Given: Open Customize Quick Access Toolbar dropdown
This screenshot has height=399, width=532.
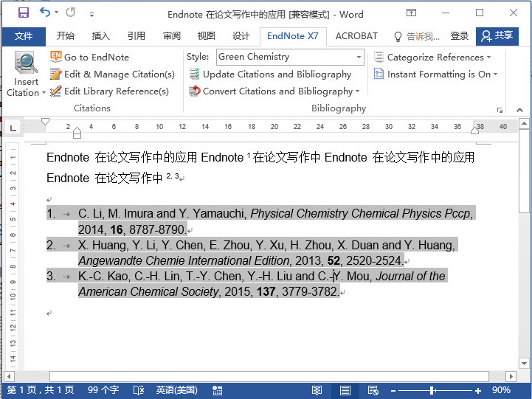Looking at the screenshot, I should pos(91,14).
